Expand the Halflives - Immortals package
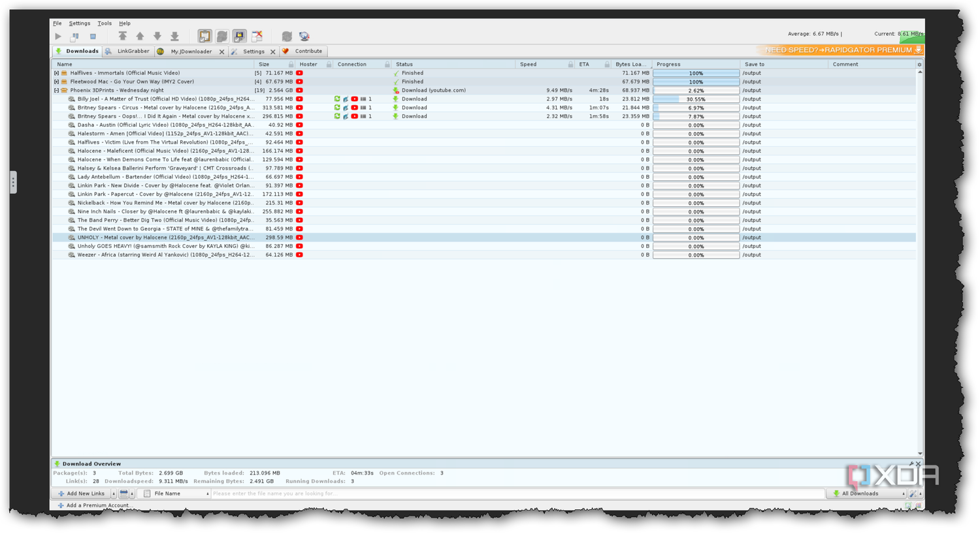This screenshot has height=534, width=980. coord(56,73)
